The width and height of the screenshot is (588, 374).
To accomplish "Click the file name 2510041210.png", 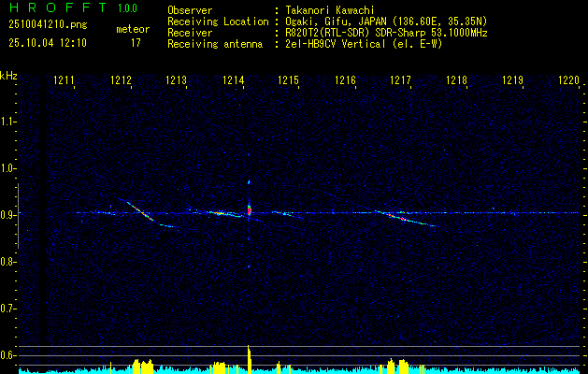I will pos(48,25).
